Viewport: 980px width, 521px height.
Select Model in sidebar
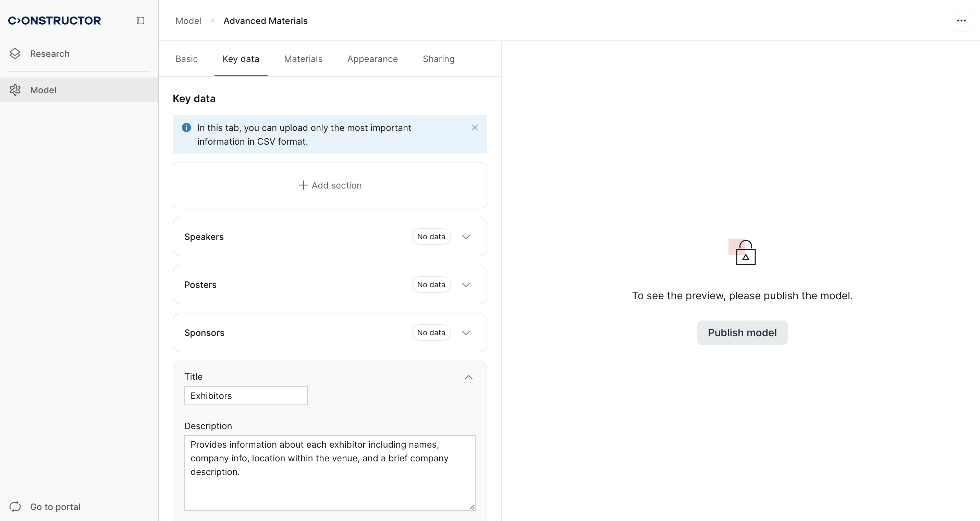tap(43, 90)
